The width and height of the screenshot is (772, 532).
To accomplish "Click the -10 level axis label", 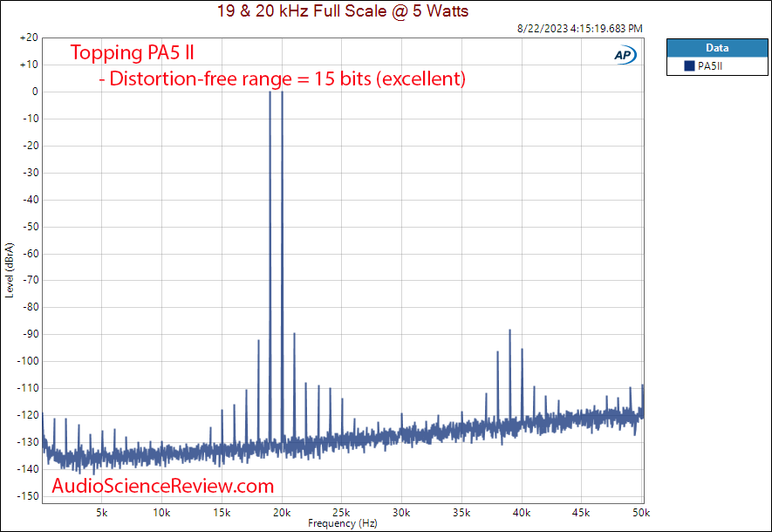I will coord(31,119).
